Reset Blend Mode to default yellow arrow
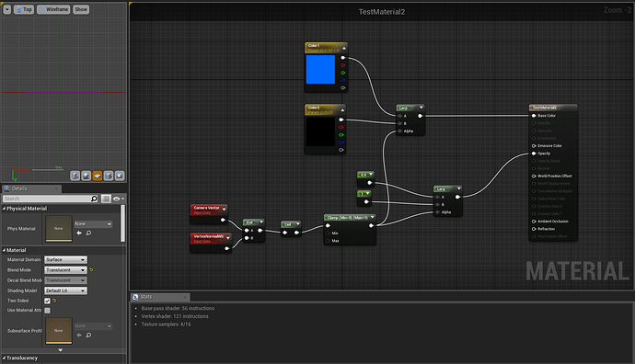 tap(91, 269)
